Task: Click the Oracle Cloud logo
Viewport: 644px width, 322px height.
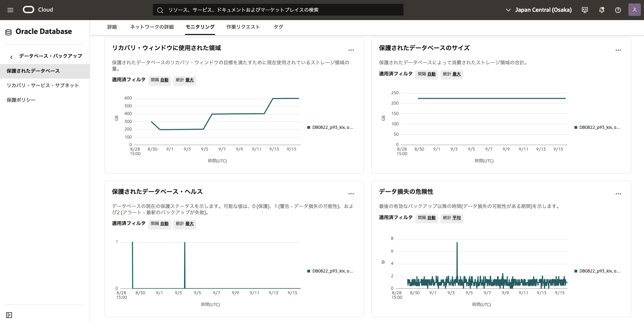Action: pyautogui.click(x=29, y=10)
